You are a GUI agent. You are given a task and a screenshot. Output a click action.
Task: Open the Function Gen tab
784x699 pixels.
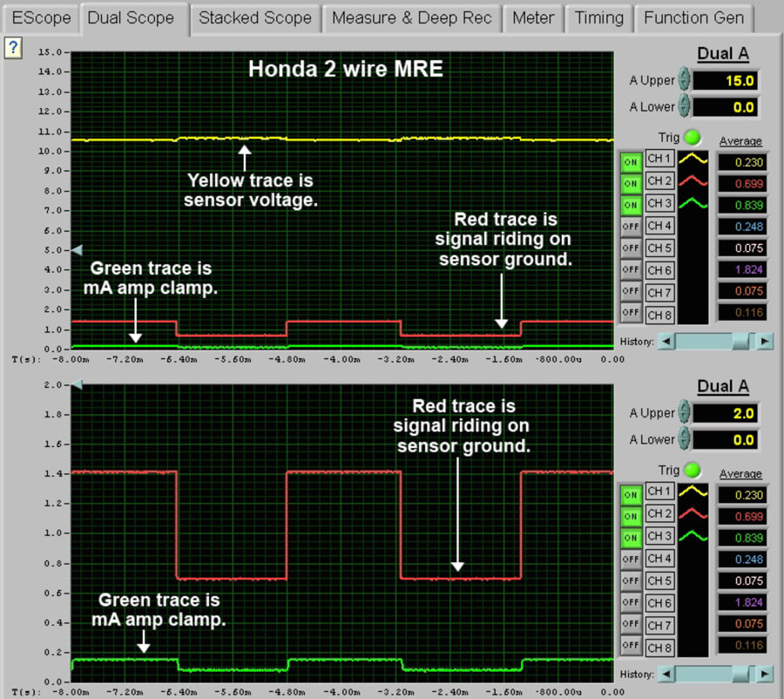click(693, 18)
